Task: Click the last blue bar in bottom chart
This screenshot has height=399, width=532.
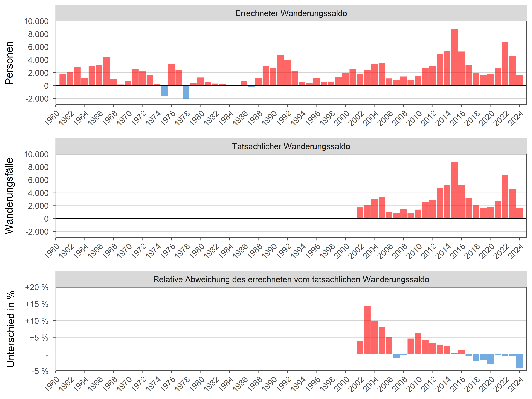Action: pyautogui.click(x=519, y=361)
